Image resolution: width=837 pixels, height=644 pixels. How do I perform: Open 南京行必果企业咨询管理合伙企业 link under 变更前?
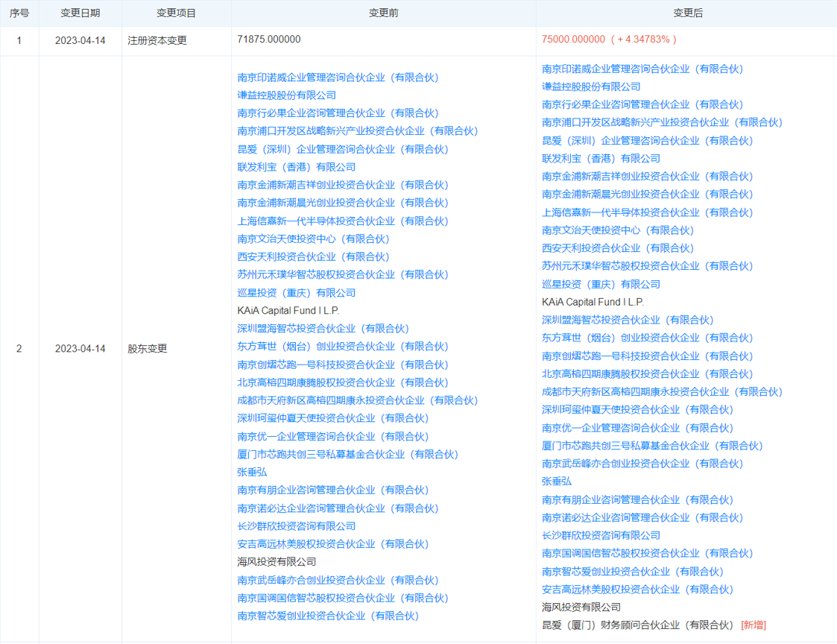pos(338,113)
